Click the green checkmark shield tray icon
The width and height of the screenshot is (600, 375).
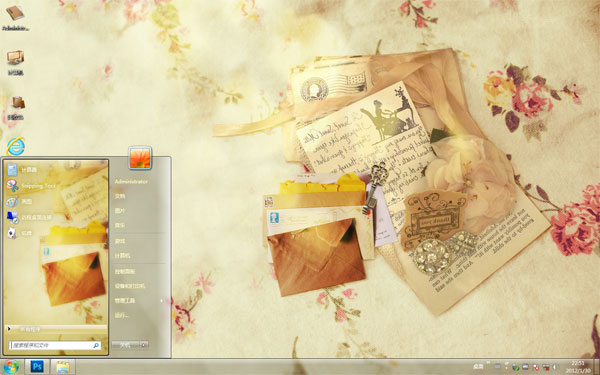pyautogui.click(x=515, y=367)
